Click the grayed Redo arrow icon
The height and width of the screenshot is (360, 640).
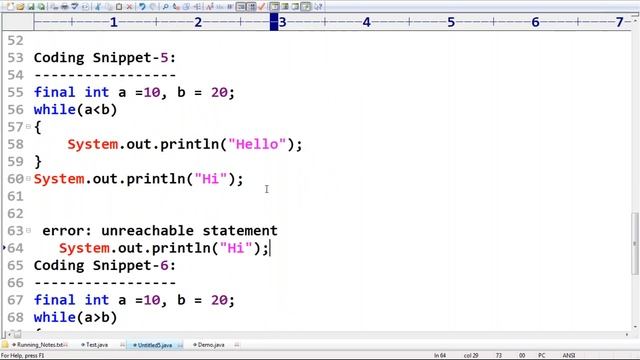[153, 7]
